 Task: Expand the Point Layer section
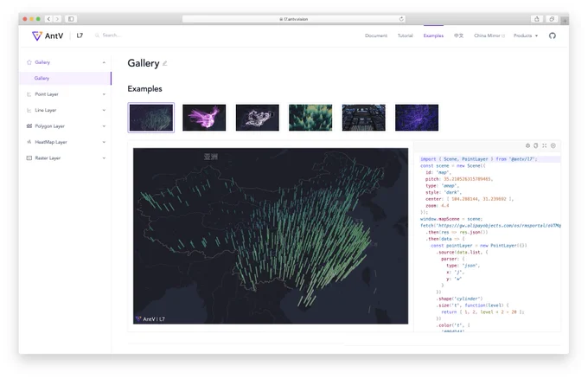104,94
